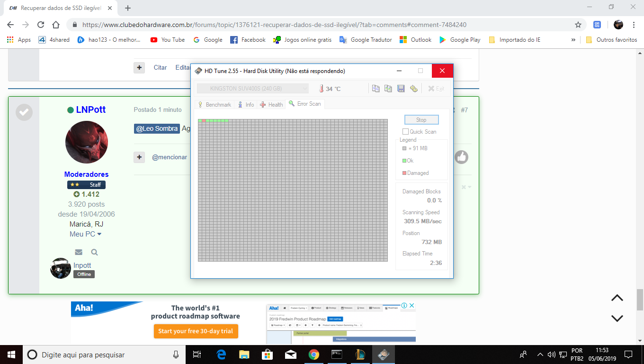Open Microsoft Store from taskbar
This screenshot has height=364, width=644.
pyautogui.click(x=267, y=354)
